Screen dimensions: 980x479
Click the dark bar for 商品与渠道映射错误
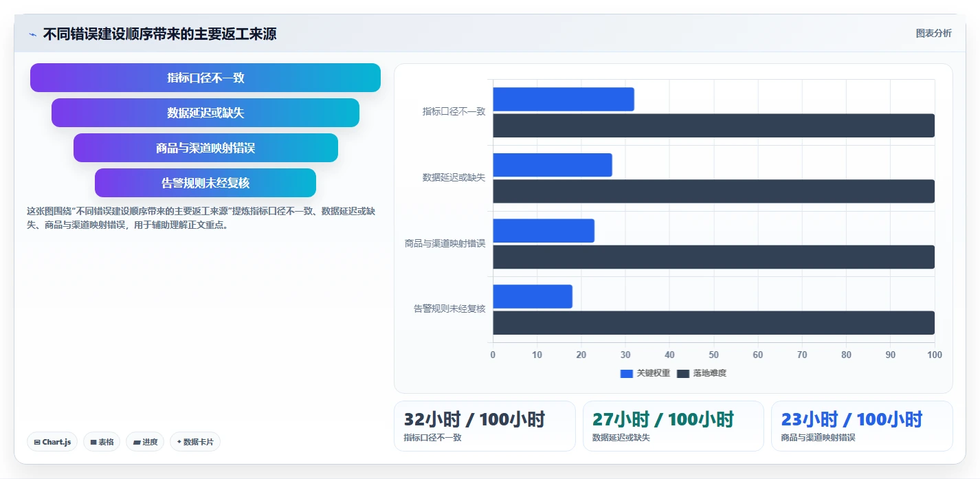tap(713, 257)
